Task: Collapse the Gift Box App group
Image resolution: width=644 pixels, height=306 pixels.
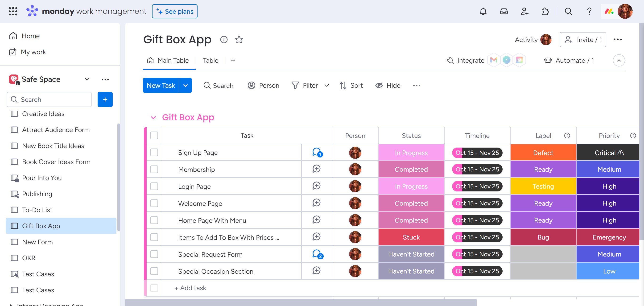Action: click(153, 117)
